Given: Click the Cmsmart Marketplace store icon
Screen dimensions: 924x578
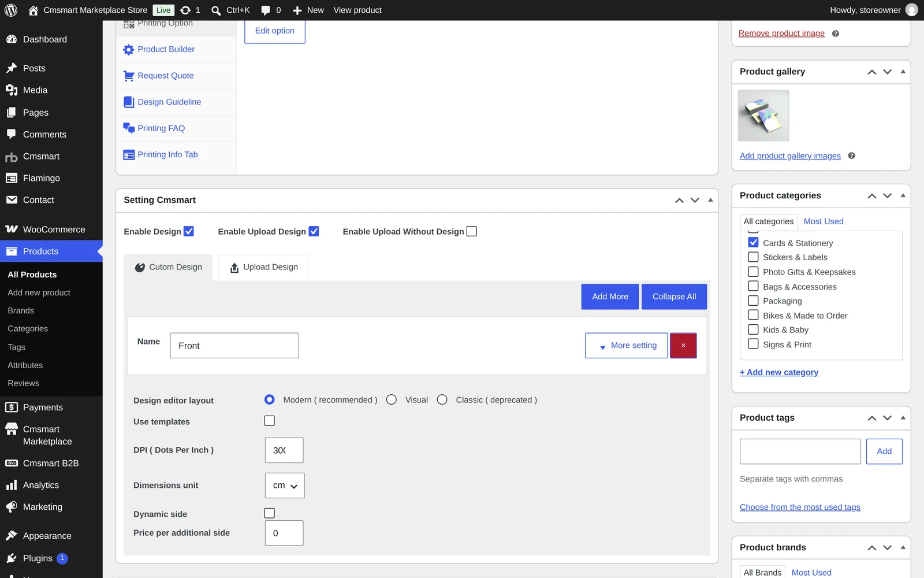Looking at the screenshot, I should (x=12, y=429).
